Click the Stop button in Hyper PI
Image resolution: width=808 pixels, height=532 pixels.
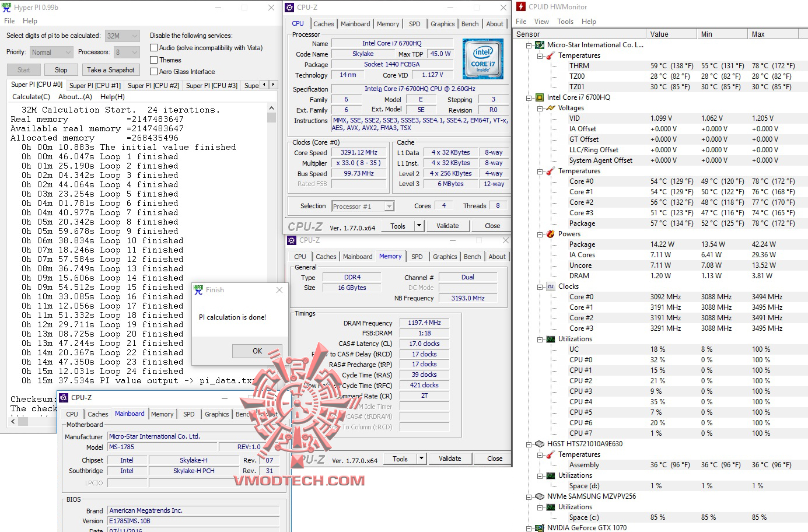pyautogui.click(x=61, y=70)
